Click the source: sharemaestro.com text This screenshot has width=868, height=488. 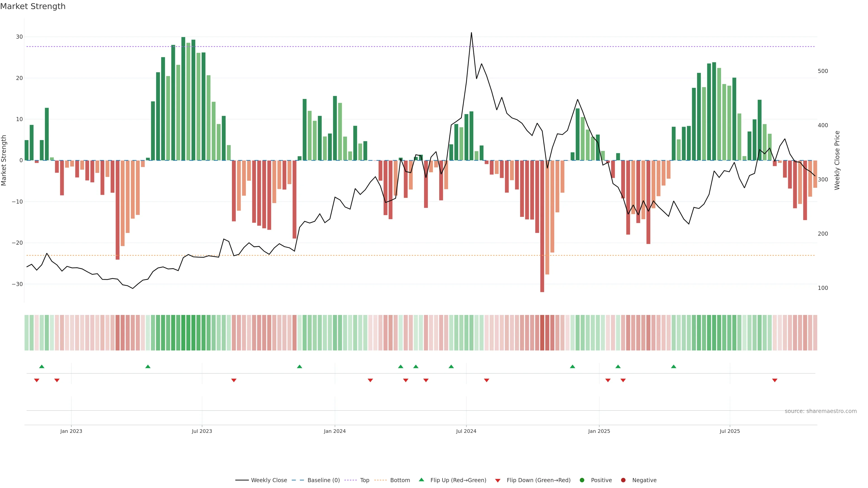tap(821, 411)
